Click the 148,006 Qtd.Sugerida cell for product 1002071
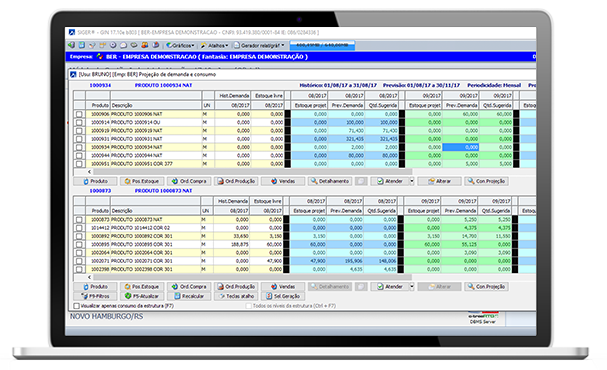Image resolution: width=607 pixels, height=370 pixels. [381, 261]
